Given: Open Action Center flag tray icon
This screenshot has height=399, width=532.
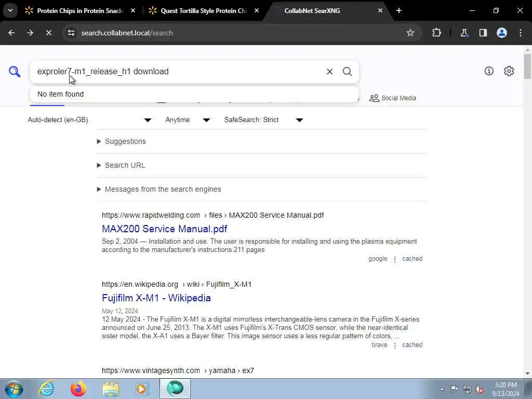Looking at the screenshot, I should coord(454,389).
